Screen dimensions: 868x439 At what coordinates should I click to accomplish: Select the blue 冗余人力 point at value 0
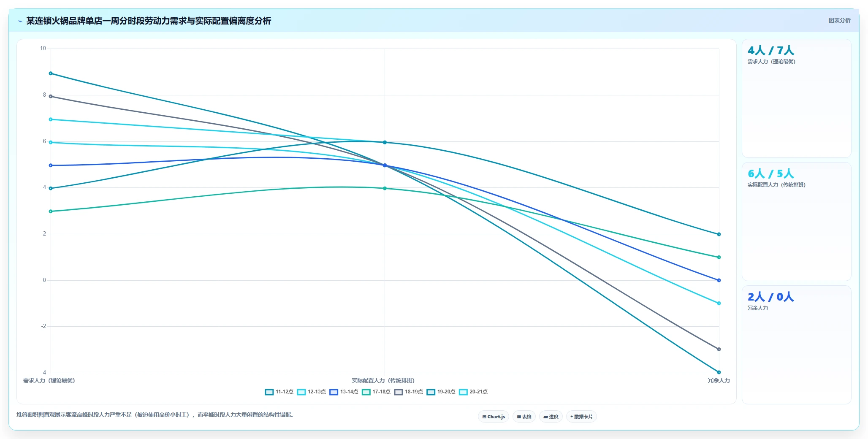(719, 280)
